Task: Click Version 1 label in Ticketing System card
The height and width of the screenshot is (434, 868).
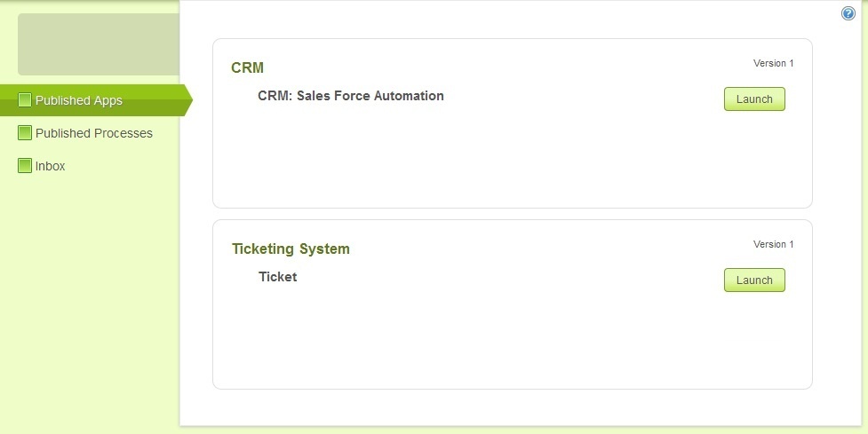Action: pos(773,244)
